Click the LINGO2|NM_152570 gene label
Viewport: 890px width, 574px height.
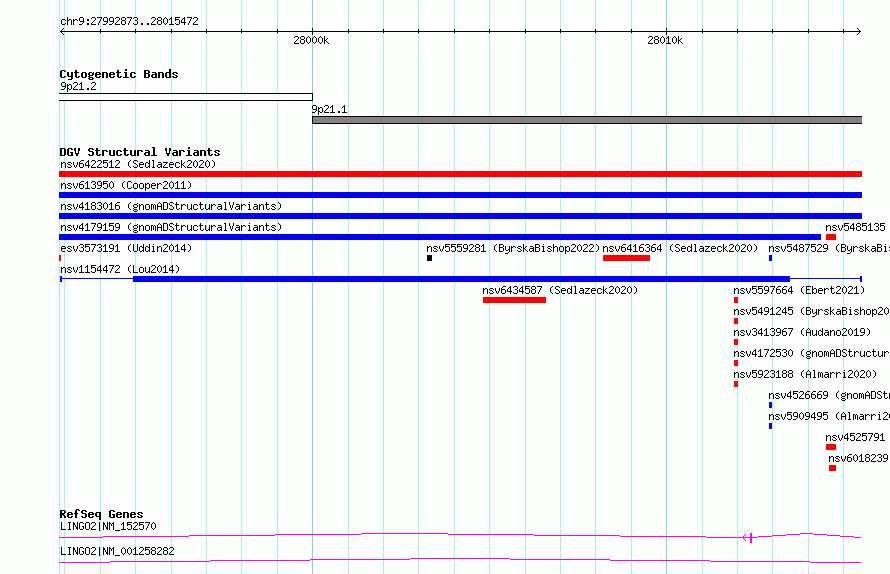click(108, 526)
